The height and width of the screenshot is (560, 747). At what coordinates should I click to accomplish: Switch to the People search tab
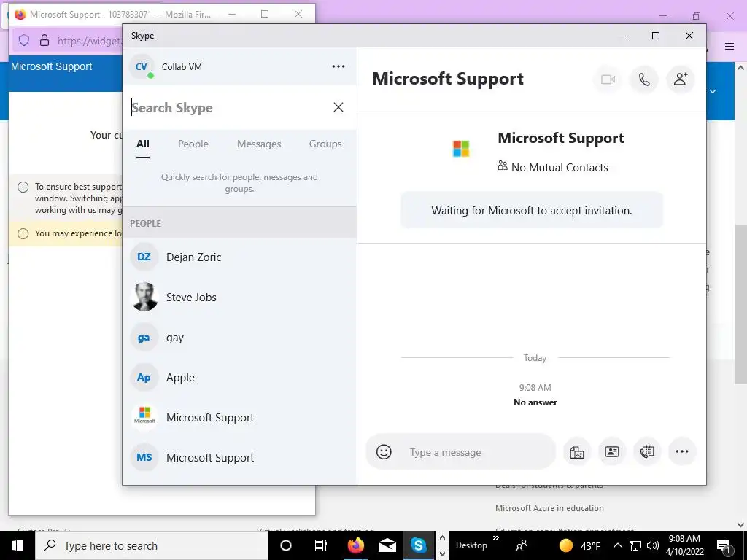(x=193, y=144)
